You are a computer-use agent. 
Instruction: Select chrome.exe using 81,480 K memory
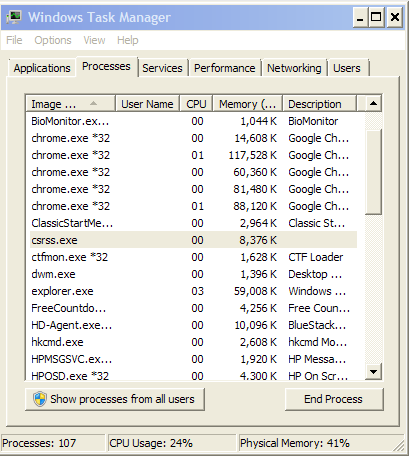pos(193,189)
